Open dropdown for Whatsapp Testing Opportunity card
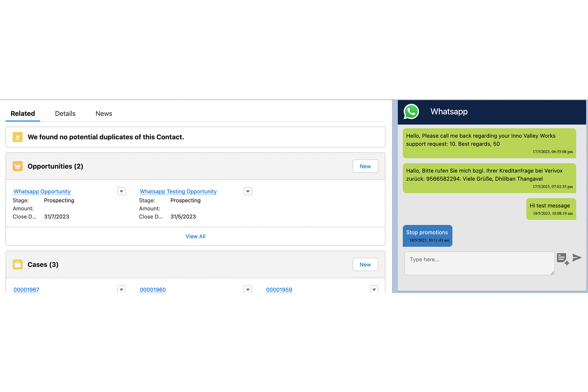The width and height of the screenshot is (588, 392). [x=248, y=191]
